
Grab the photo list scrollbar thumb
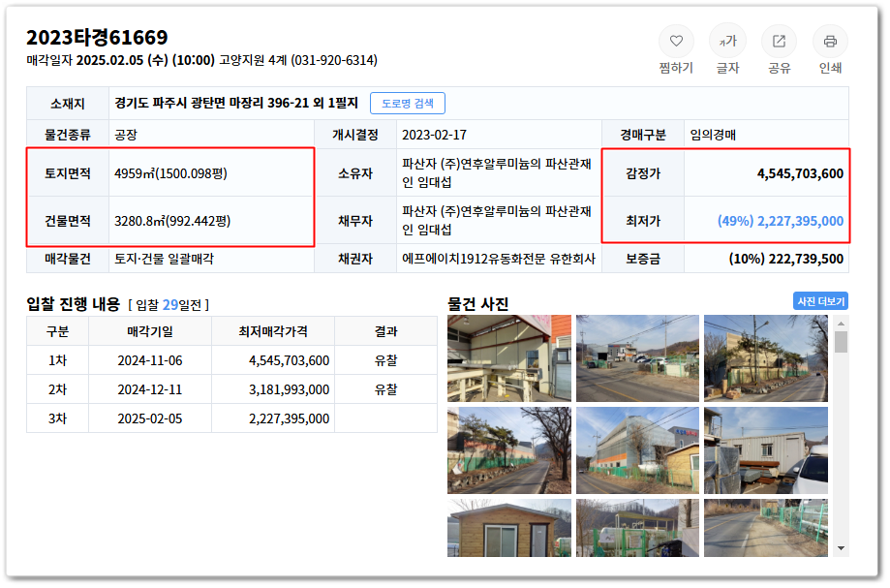(841, 342)
